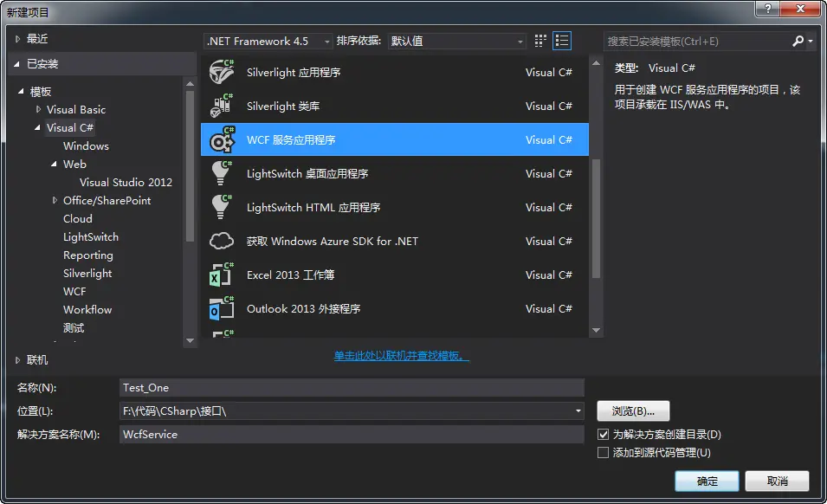Collapse the Visual C# node arrow
The height and width of the screenshot is (504, 827).
coord(37,127)
